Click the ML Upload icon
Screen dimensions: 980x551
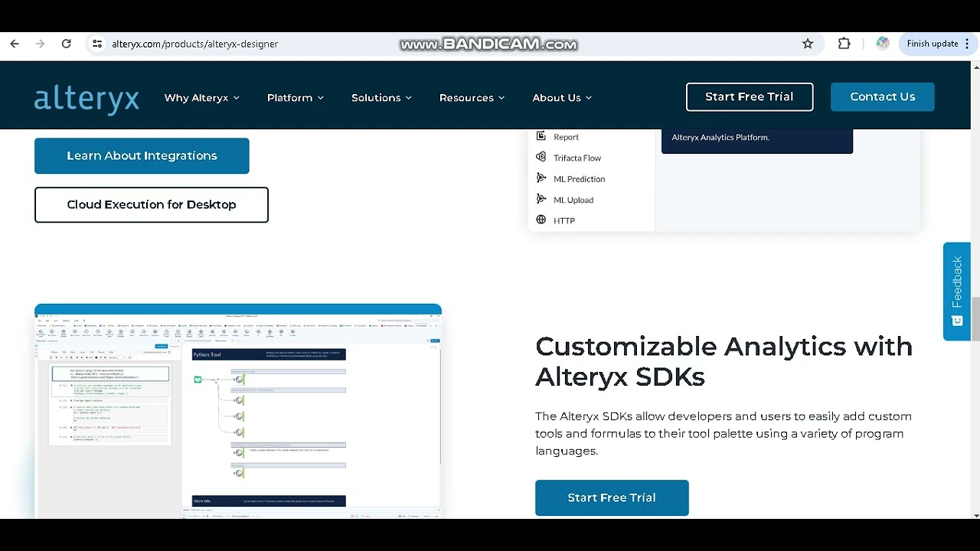coord(541,199)
